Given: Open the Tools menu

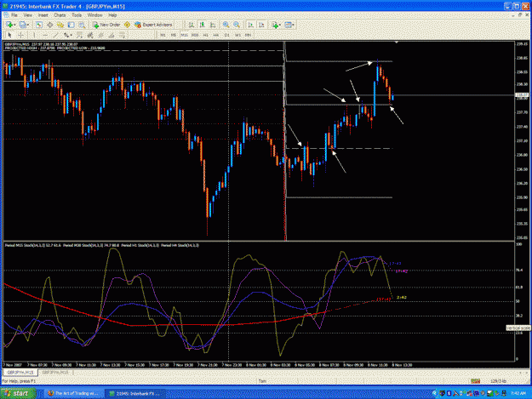Looking at the screenshot, I should 77,15.
